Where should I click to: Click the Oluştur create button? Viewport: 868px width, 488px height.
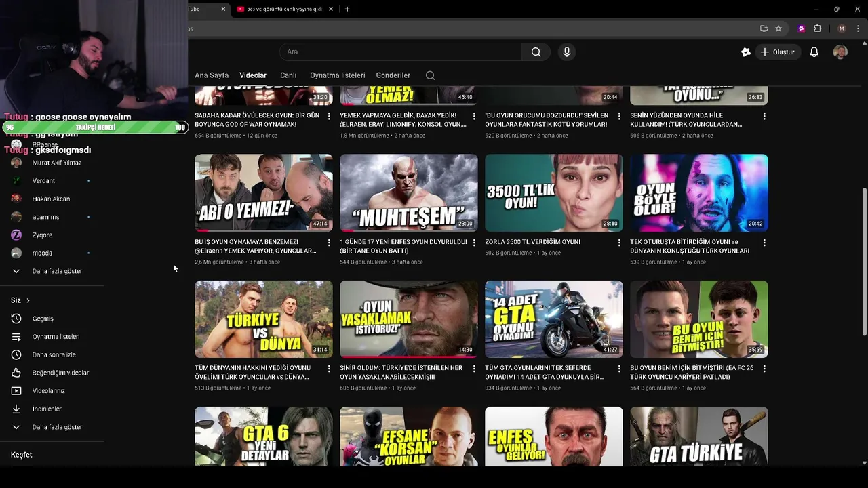777,52
